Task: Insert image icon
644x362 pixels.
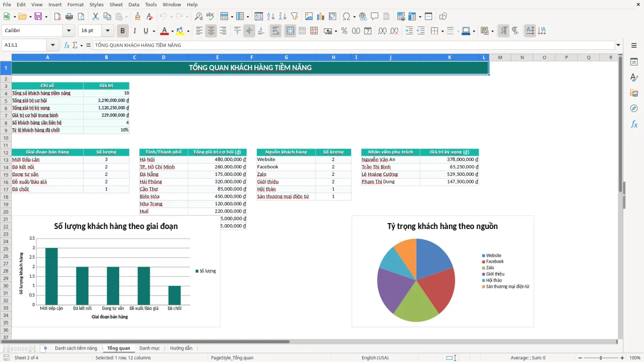Action: pyautogui.click(x=309, y=17)
